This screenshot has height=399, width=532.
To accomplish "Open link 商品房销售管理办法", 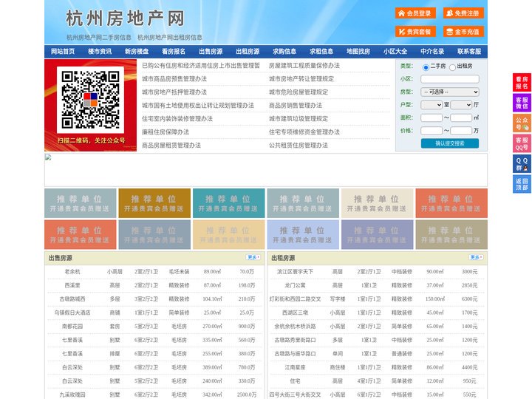I will tap(296, 105).
